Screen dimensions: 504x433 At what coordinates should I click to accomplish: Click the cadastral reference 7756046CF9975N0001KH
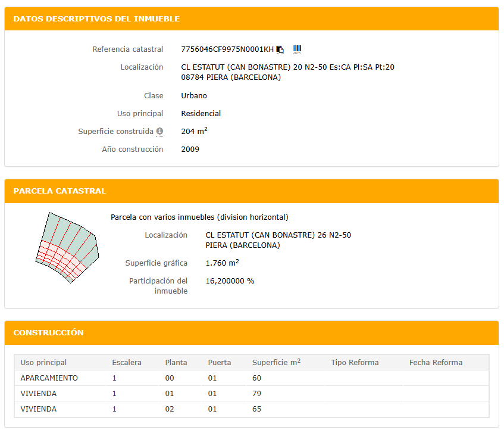click(x=227, y=49)
